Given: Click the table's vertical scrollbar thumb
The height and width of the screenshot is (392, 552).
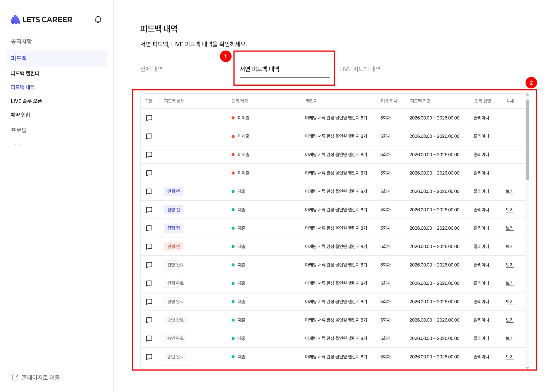Looking at the screenshot, I should click(527, 140).
